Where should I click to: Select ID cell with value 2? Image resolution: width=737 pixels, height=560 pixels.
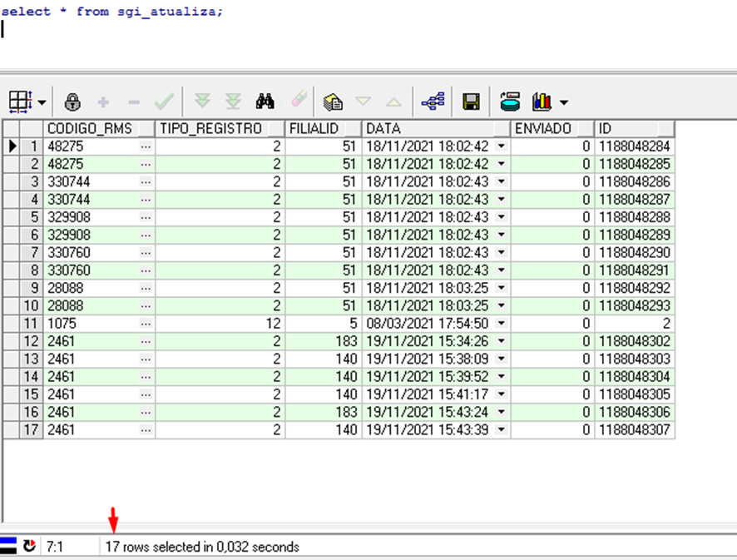(635, 324)
